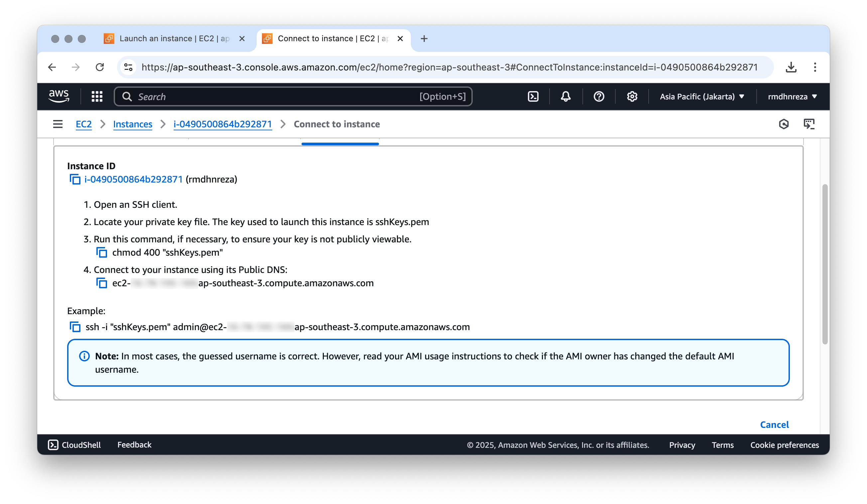Viewport: 867px width, 504px height.
Task: Copy the chmod 400 command
Action: tap(101, 253)
